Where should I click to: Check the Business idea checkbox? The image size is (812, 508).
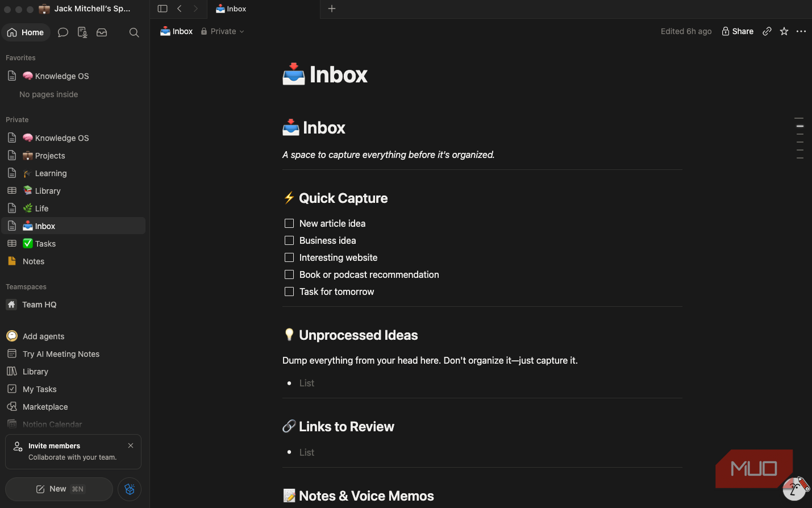click(x=289, y=240)
